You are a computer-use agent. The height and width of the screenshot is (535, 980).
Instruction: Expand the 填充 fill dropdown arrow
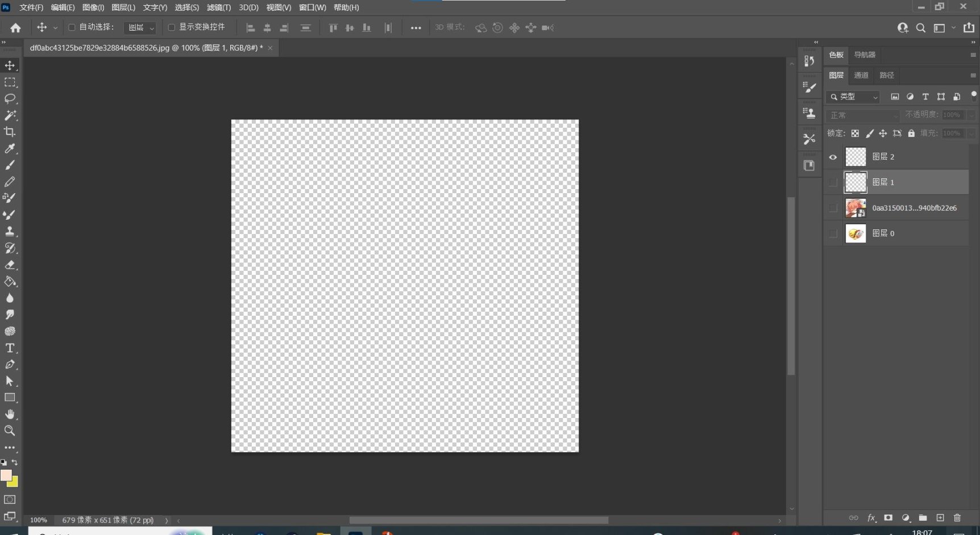[x=971, y=133]
